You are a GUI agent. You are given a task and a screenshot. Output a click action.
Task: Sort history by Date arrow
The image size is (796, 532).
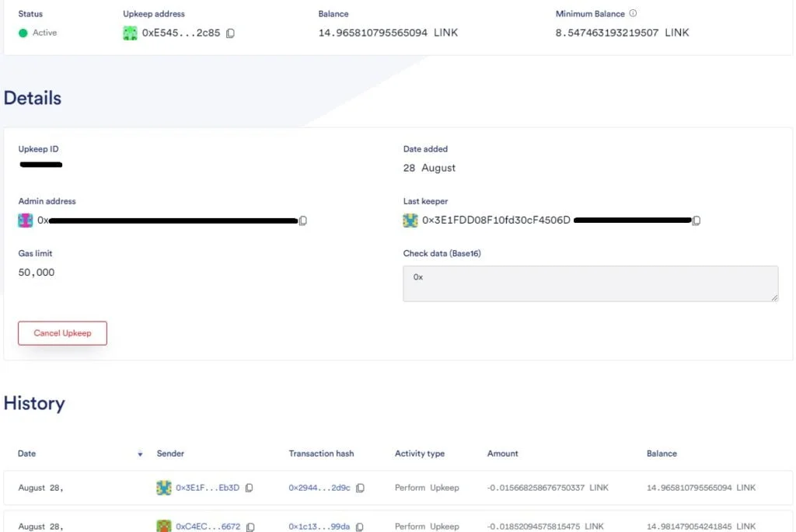click(140, 454)
